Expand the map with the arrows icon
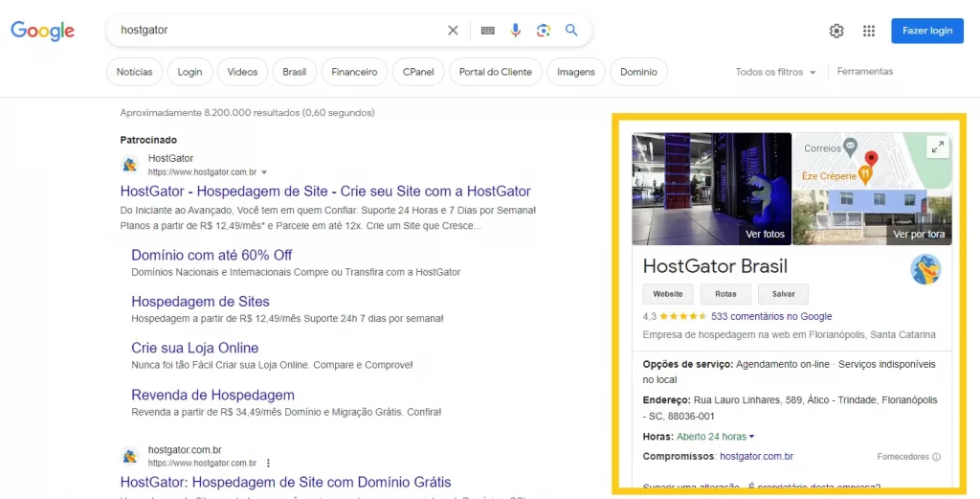The width and height of the screenshot is (980, 499). pyautogui.click(x=938, y=147)
